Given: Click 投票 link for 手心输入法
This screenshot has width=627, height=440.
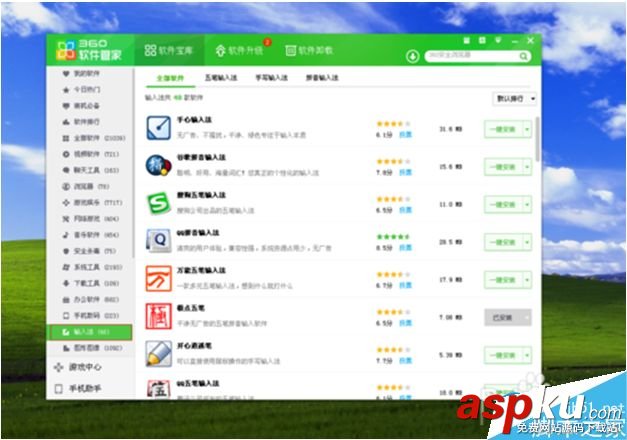Looking at the screenshot, I should pyautogui.click(x=405, y=135).
